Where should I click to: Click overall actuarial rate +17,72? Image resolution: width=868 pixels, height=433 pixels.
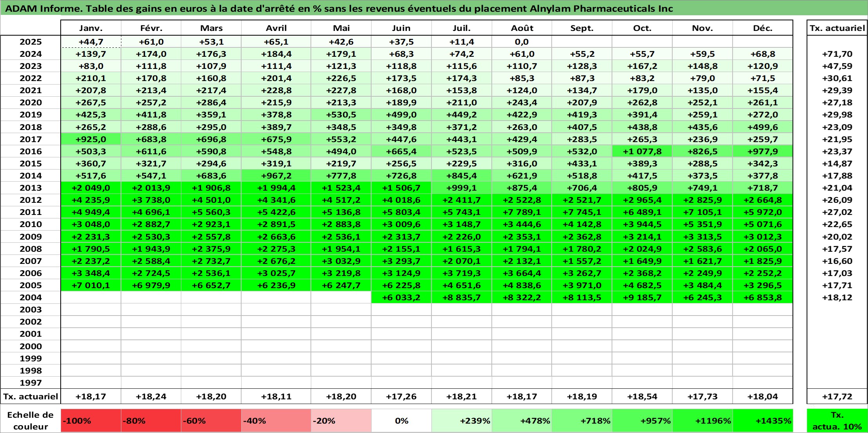[837, 396]
